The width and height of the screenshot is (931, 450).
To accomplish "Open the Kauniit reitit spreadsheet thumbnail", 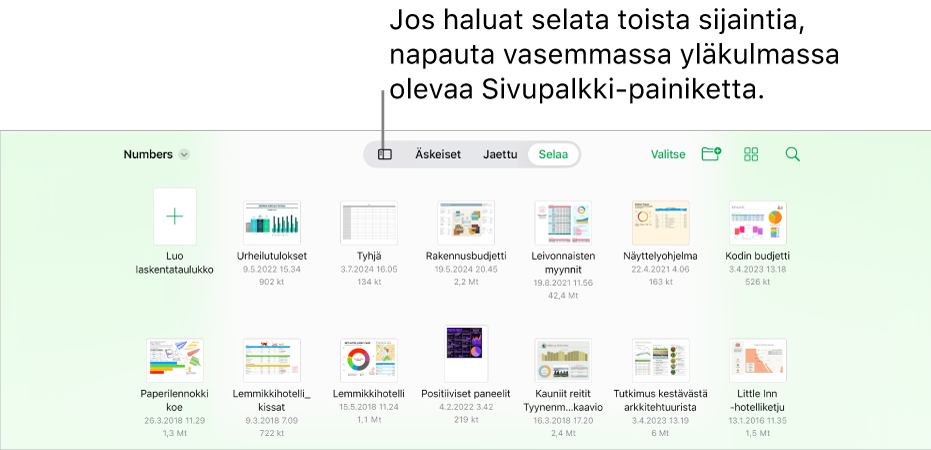I will pos(563,360).
